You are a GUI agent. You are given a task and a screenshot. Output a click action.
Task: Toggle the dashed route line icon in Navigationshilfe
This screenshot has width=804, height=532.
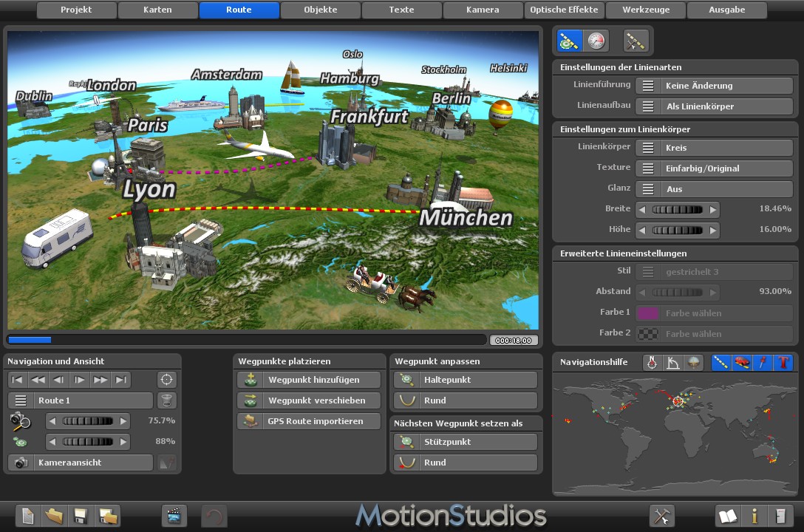coord(720,362)
